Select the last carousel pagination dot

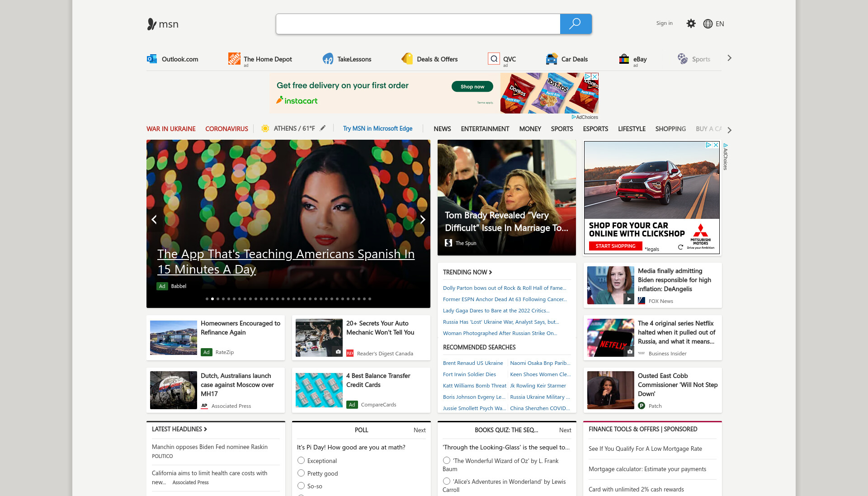pos(370,299)
